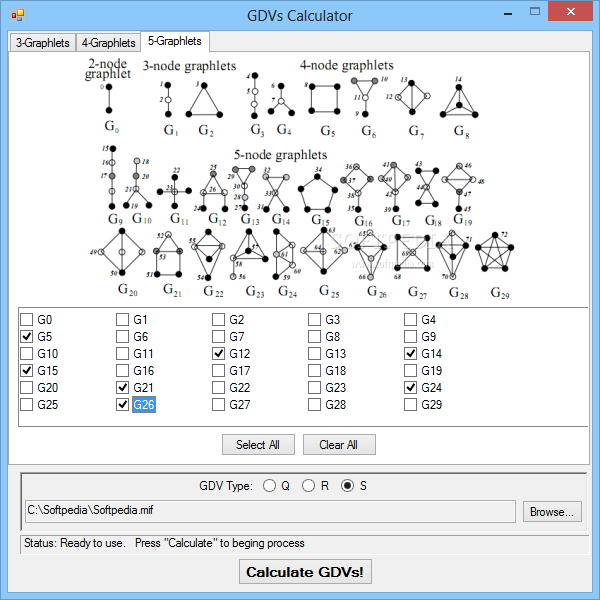Disable the G14 checkbox
This screenshot has width=600, height=600.
point(411,354)
